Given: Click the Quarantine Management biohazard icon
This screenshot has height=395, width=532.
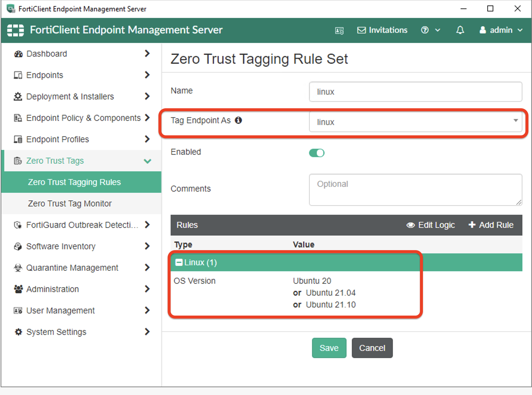Looking at the screenshot, I should 18,268.
